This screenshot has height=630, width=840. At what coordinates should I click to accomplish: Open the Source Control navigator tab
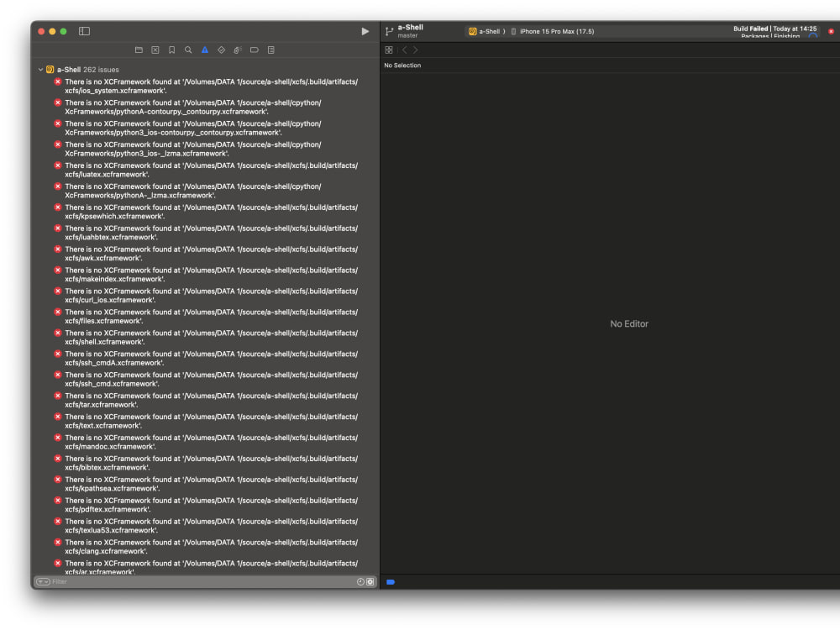(x=155, y=50)
